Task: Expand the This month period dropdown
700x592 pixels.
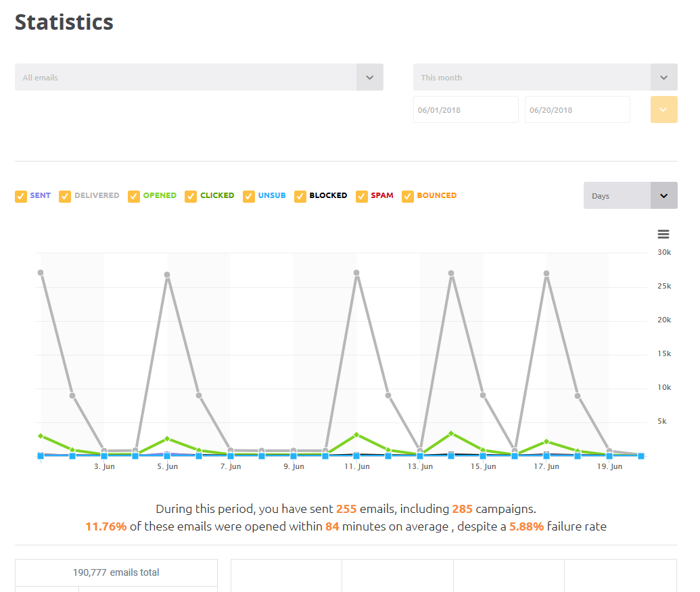Action: (x=545, y=77)
